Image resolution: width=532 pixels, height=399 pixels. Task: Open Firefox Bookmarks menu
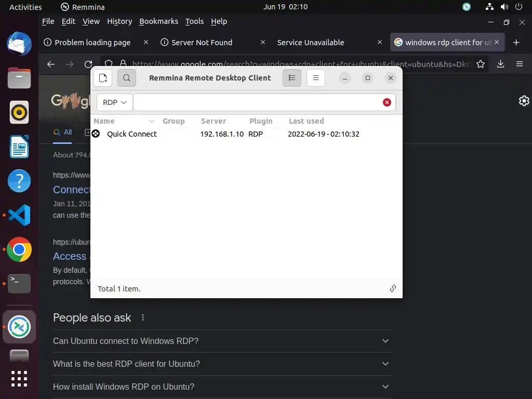click(x=158, y=21)
